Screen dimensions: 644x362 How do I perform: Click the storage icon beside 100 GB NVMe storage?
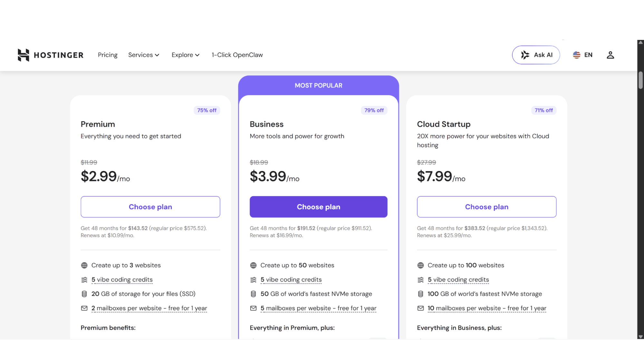click(420, 294)
